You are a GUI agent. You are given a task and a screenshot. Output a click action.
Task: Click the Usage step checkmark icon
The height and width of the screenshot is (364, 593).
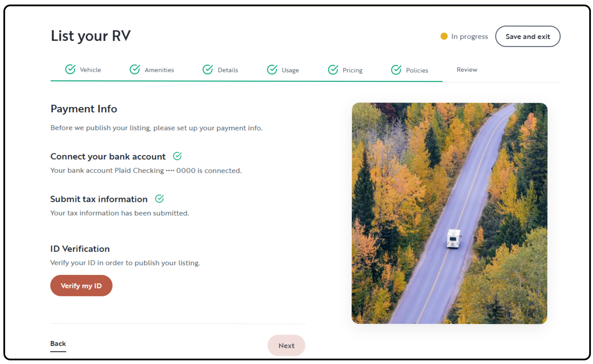coord(272,70)
